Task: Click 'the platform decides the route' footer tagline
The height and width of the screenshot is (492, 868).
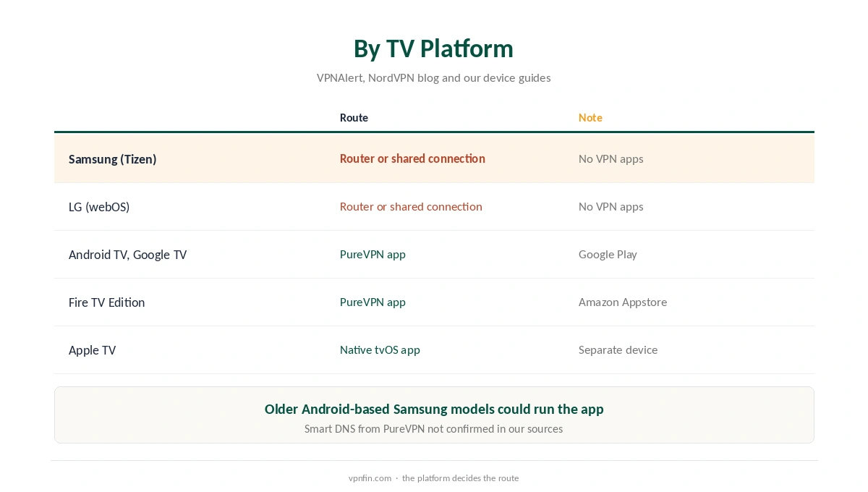Action: tap(460, 478)
